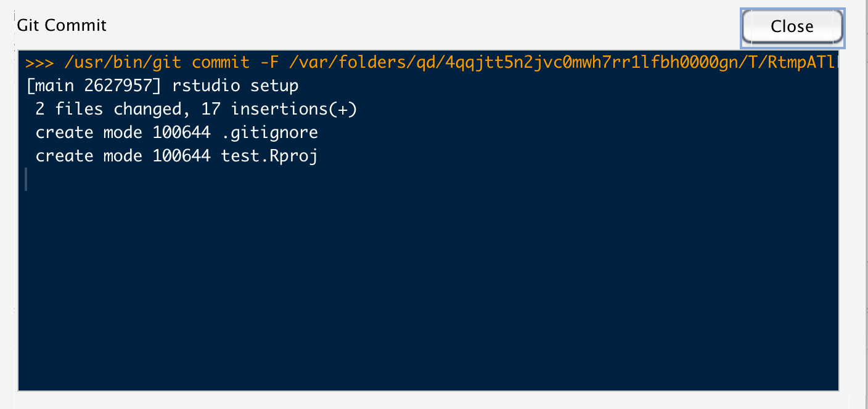Click the word commit in the command line
868x409 pixels.
(x=221, y=62)
